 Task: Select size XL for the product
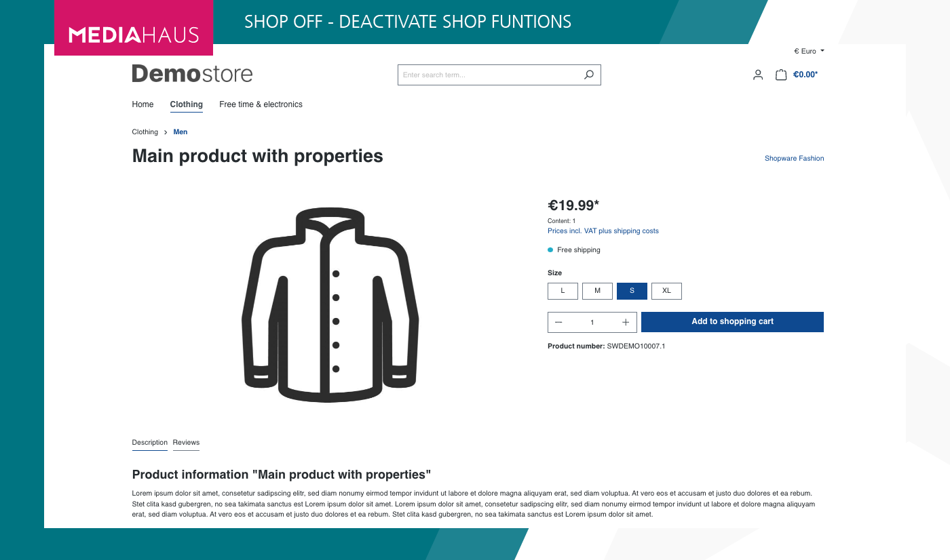(x=666, y=291)
